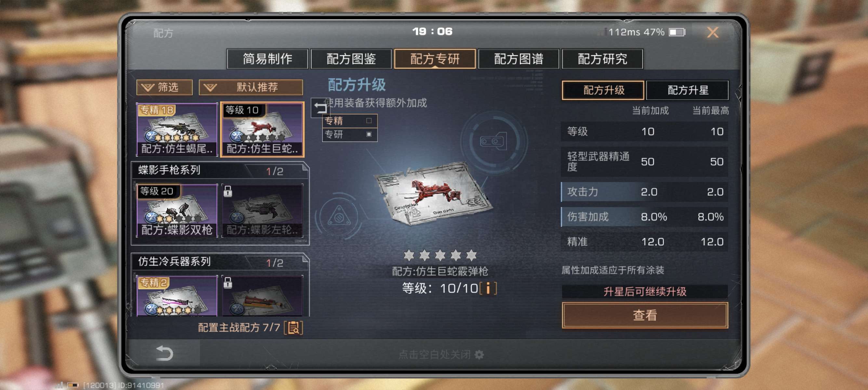Click the orange info icon beside 等级 10/10
The width and height of the screenshot is (868, 390).
coord(488,288)
